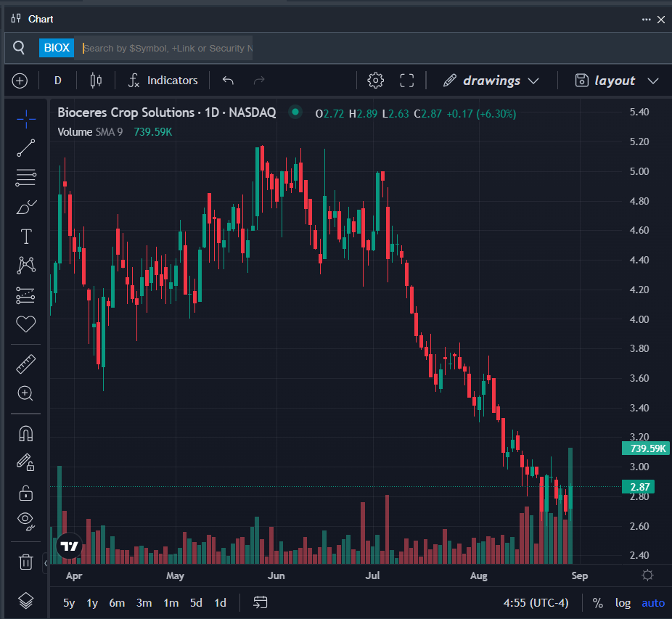Open chart settings gear
Screen dimensions: 672x619
tap(375, 81)
